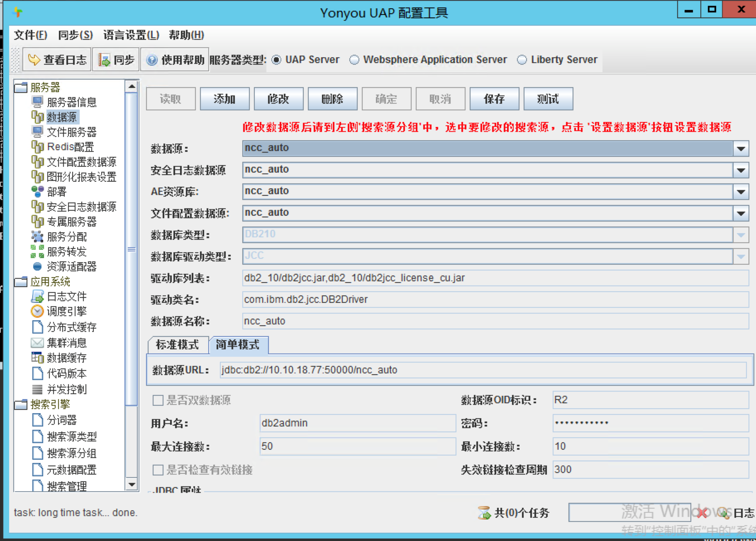The height and width of the screenshot is (541, 756).
Task: Click the sidebar scroll down arrow
Action: coord(132,484)
